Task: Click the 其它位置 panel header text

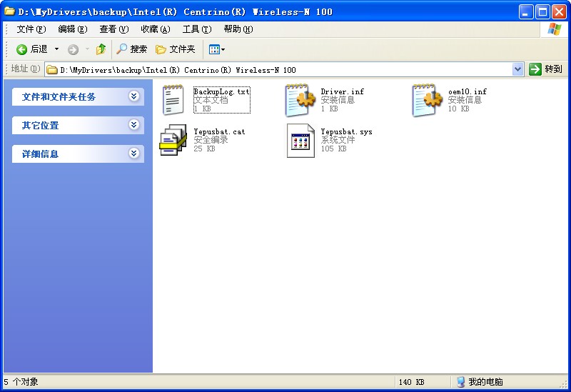Action: pos(40,126)
